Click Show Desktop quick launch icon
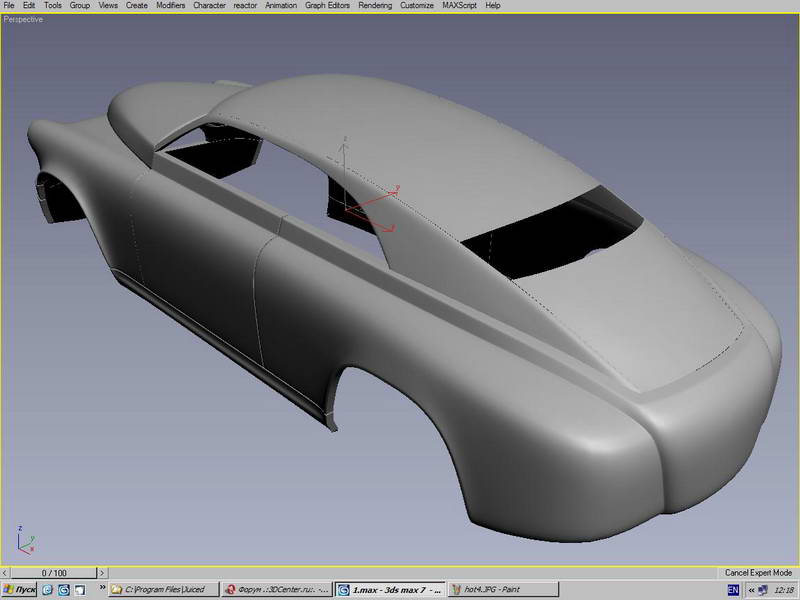Viewport: 800px width, 600px height. tap(80, 590)
